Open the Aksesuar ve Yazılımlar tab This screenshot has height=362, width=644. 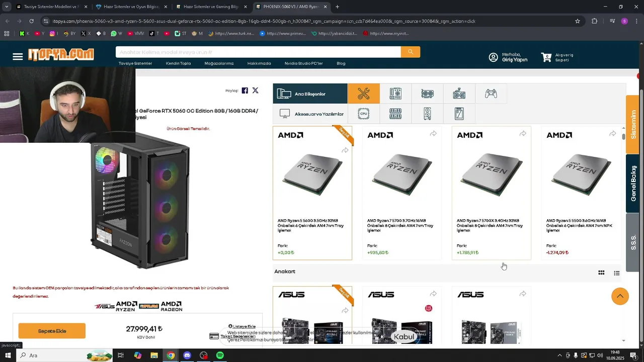(310, 114)
